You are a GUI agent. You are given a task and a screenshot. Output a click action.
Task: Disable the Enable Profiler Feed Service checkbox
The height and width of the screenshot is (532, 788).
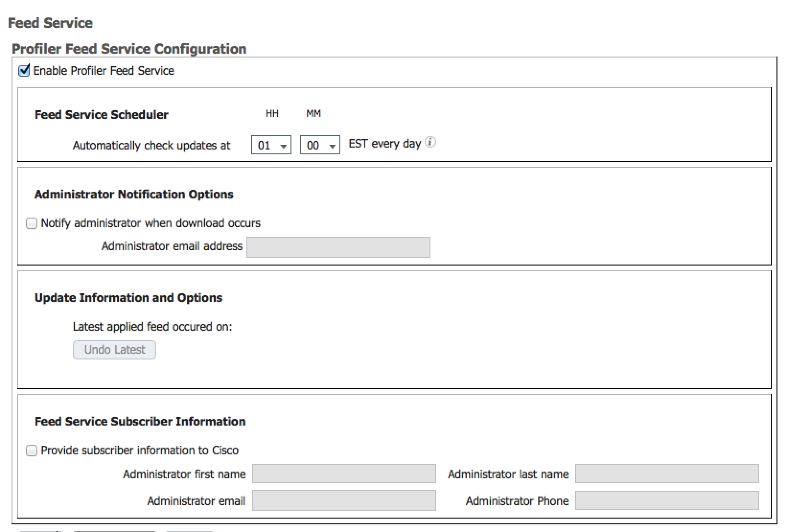24,70
